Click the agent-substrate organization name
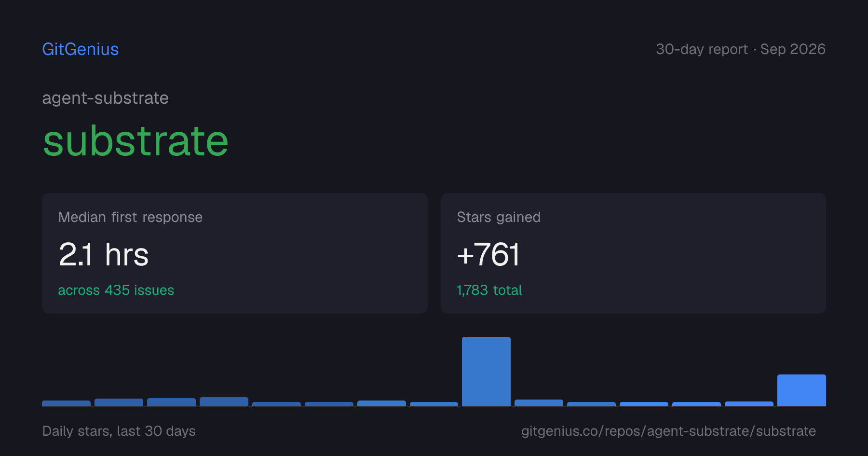The image size is (868, 456). [x=105, y=98]
